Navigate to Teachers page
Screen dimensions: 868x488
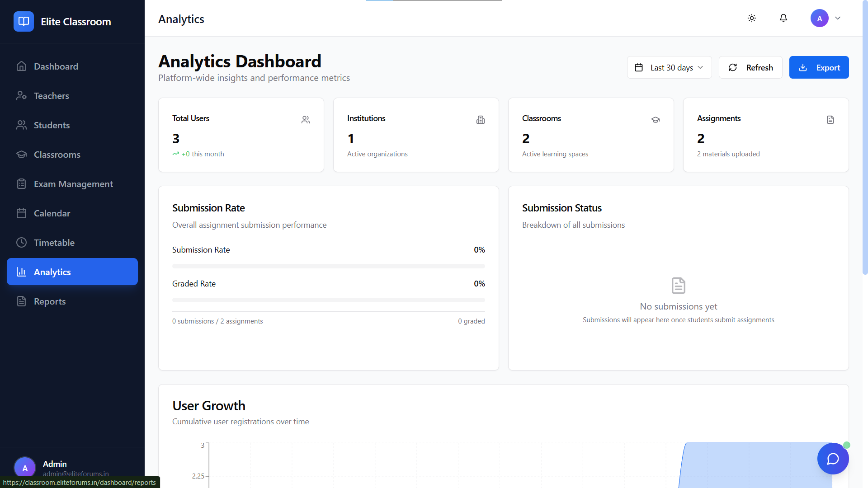pyautogui.click(x=51, y=96)
